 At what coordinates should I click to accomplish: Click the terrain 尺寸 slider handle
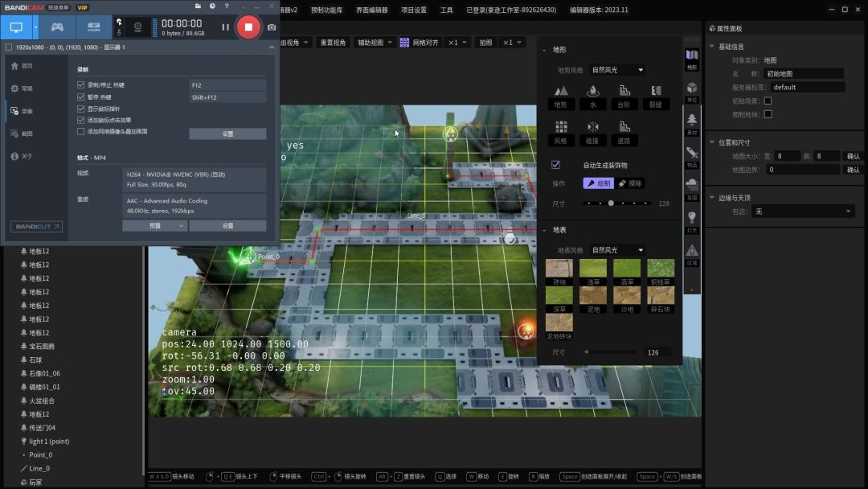[611, 203]
